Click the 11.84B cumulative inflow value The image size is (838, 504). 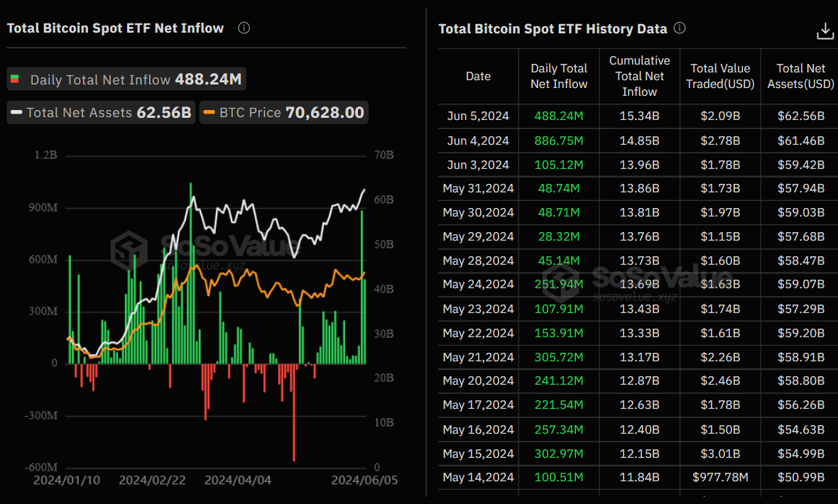coord(639,477)
